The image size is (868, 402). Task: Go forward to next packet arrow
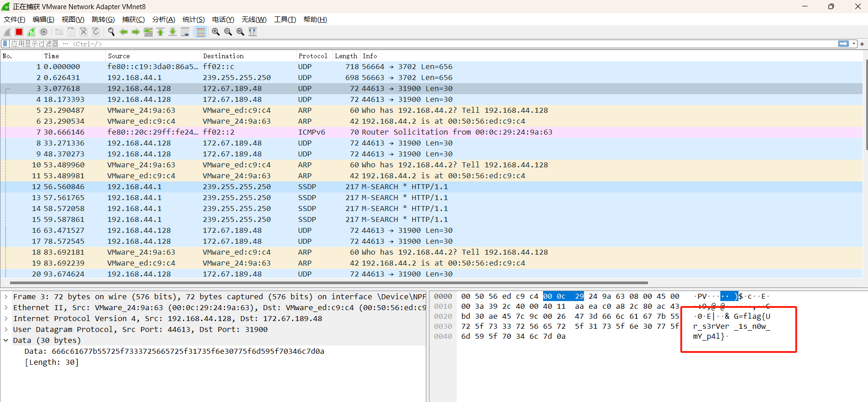pyautogui.click(x=135, y=32)
